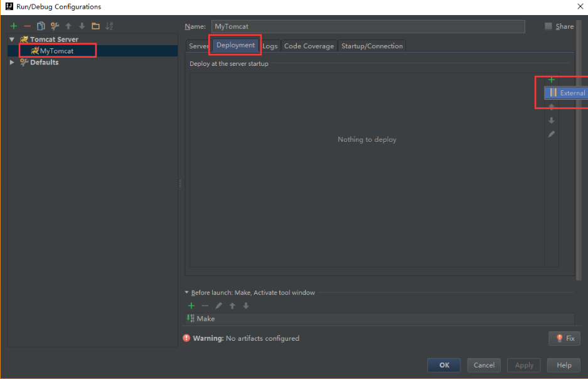Move before launch task down arrow
Viewport: 588px width, 379px height.
pyautogui.click(x=245, y=306)
